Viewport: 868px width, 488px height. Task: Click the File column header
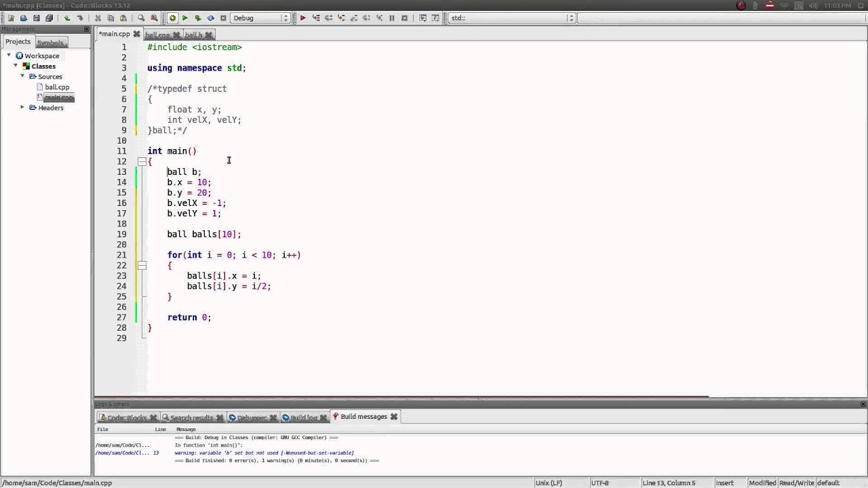(102, 429)
